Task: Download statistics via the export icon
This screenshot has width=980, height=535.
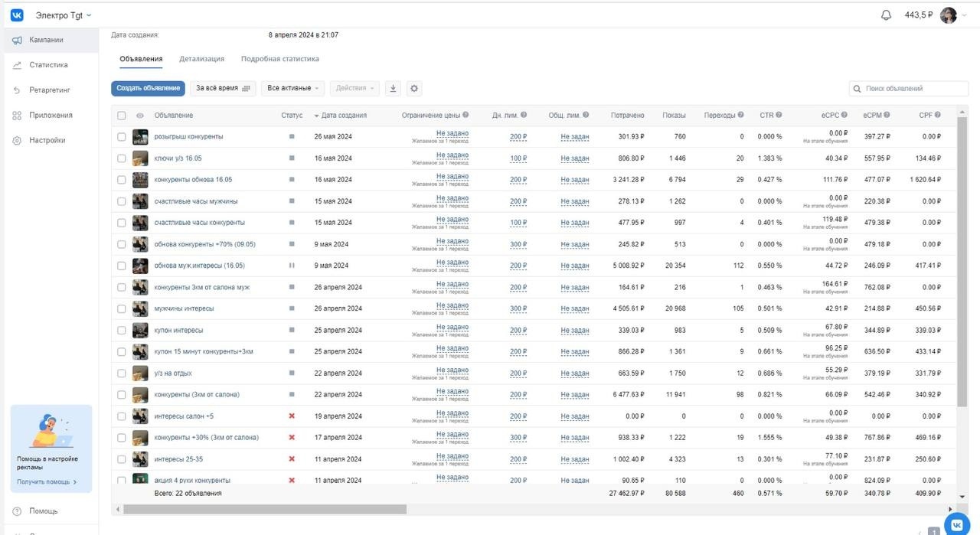Action: pyautogui.click(x=393, y=88)
